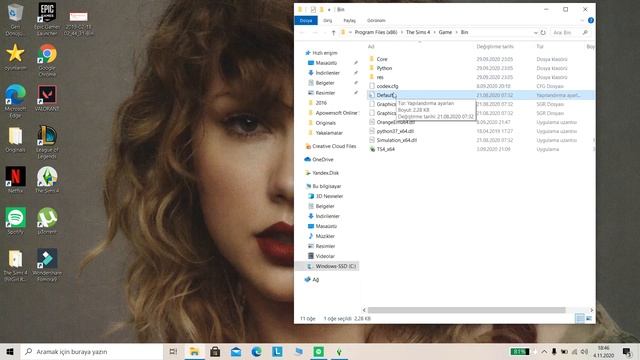Viewport: 640px width, 360px height.
Task: Open Masaüstü under quick access
Action: (x=326, y=63)
